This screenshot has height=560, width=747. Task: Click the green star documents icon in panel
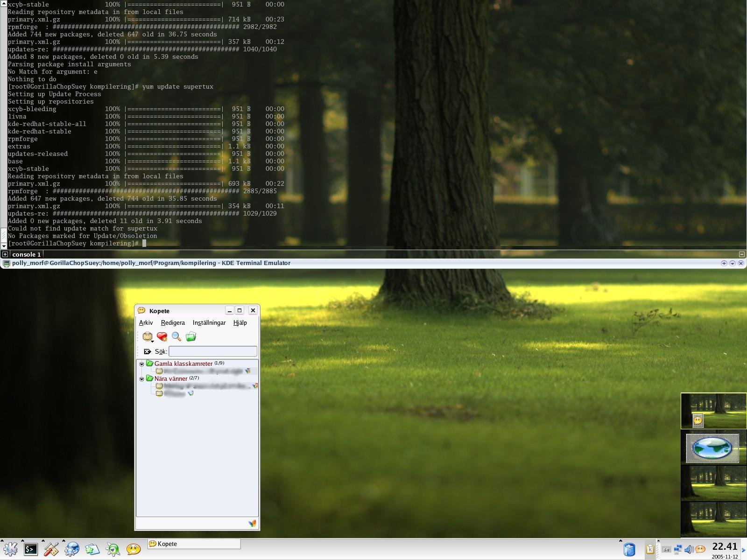92,550
